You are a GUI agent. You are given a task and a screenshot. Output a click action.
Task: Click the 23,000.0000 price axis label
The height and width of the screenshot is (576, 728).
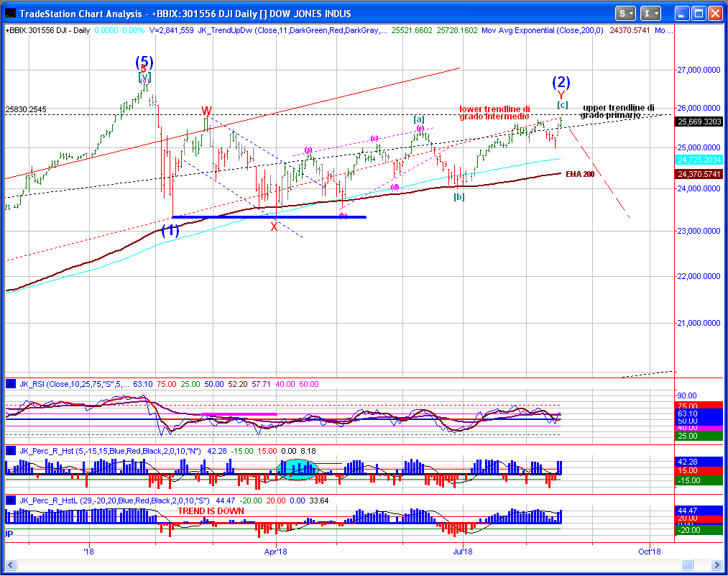click(699, 231)
